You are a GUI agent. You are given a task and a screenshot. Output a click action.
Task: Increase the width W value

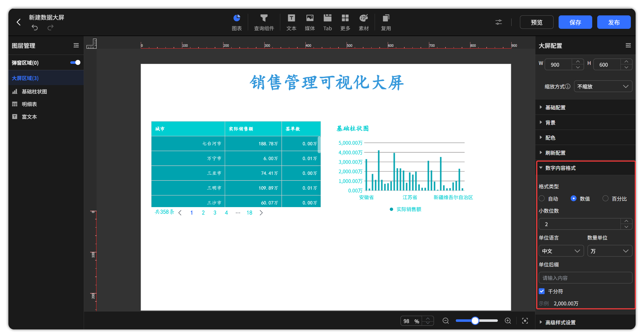578,62
